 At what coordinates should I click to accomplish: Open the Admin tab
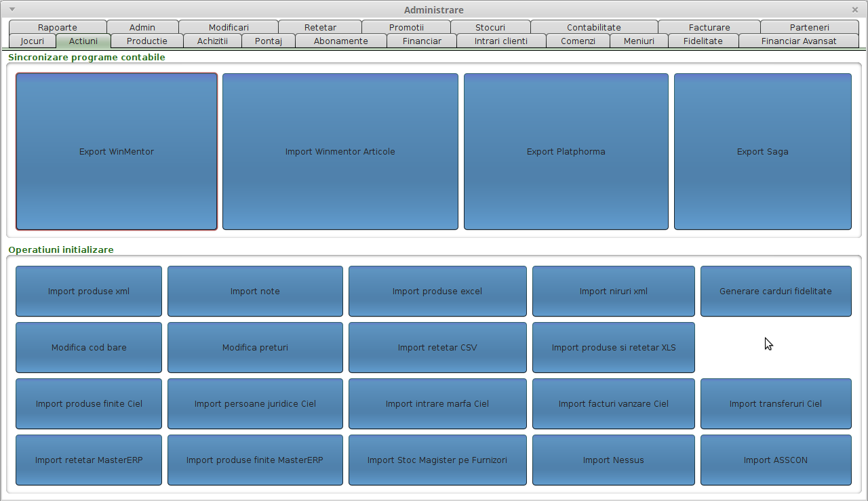tap(142, 27)
